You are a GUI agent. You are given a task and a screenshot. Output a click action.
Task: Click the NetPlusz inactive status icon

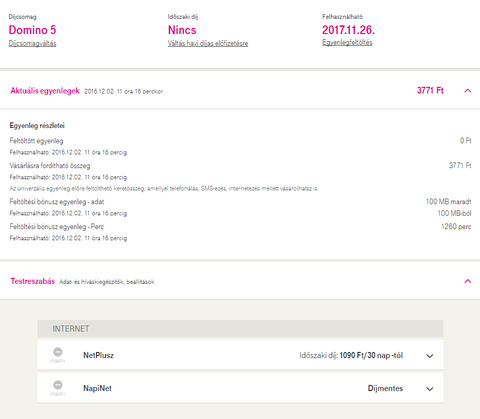[58, 352]
